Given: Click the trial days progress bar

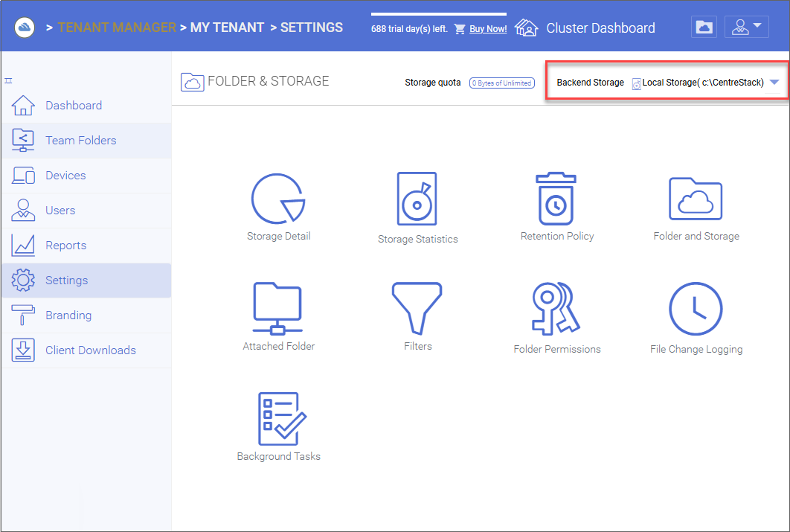Looking at the screenshot, I should pos(439,14).
